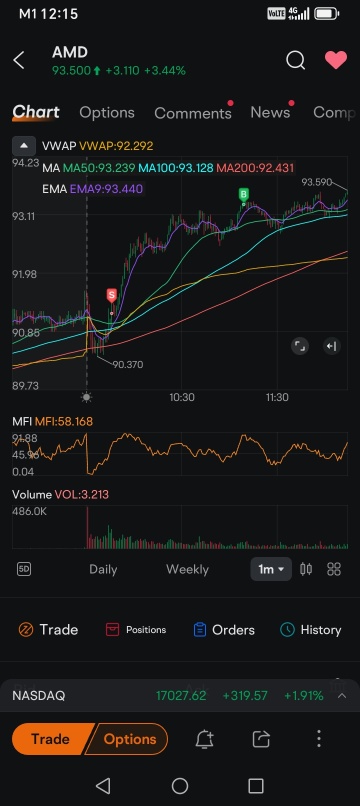Tap the back arrow beside AMD
This screenshot has width=360, height=806.
[x=19, y=60]
